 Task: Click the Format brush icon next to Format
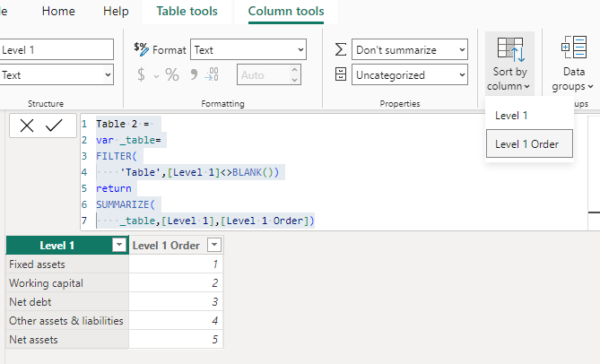click(x=141, y=49)
